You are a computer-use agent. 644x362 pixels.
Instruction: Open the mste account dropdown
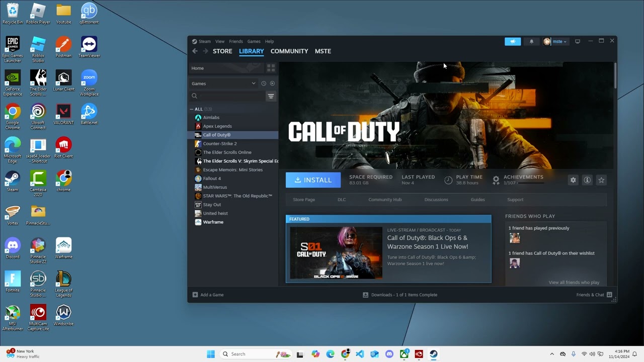tap(555, 42)
